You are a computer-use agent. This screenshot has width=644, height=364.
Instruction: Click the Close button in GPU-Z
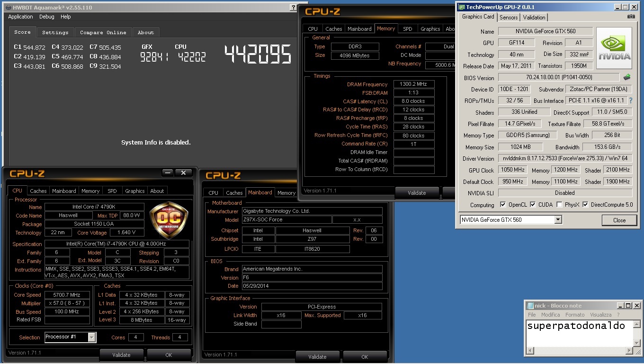[619, 220]
